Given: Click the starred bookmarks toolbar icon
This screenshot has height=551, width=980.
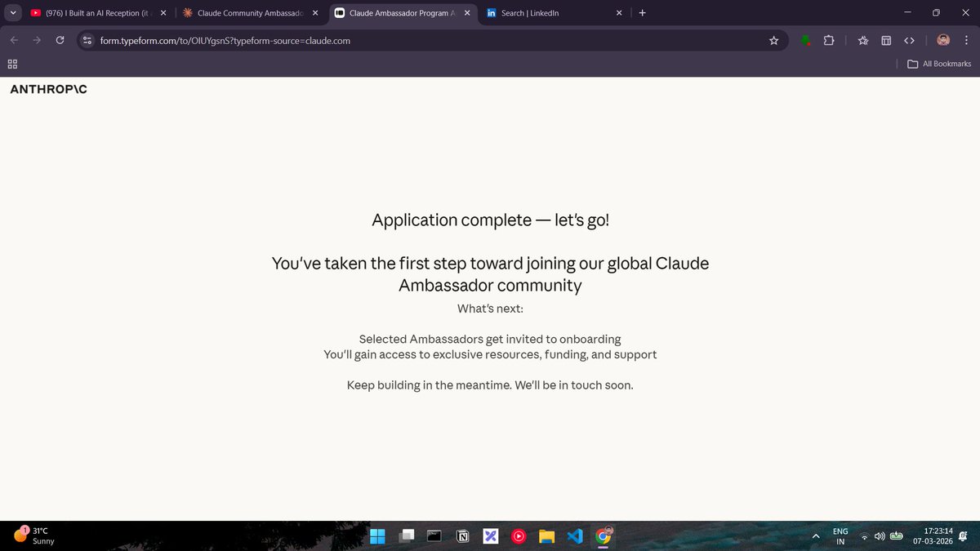Looking at the screenshot, I should click(863, 40).
